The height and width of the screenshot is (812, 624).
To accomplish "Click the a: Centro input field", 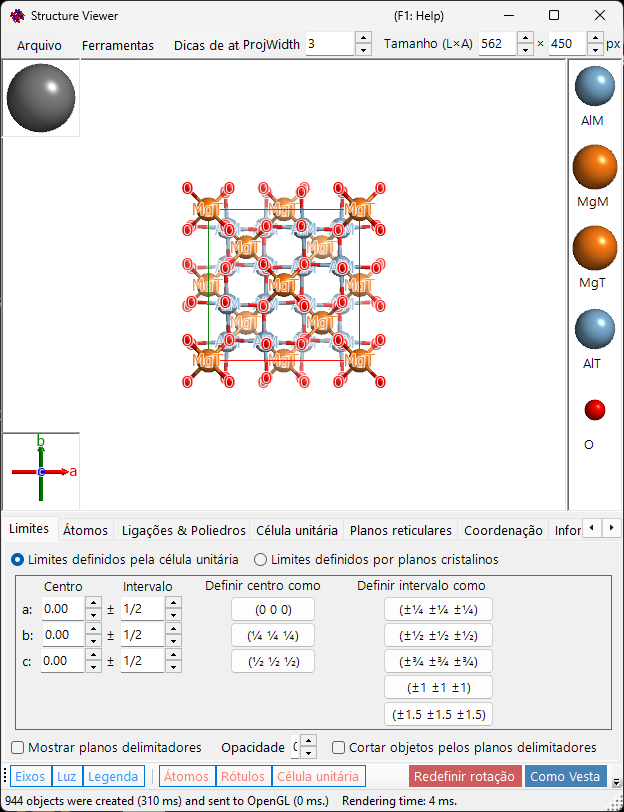I will [x=63, y=609].
